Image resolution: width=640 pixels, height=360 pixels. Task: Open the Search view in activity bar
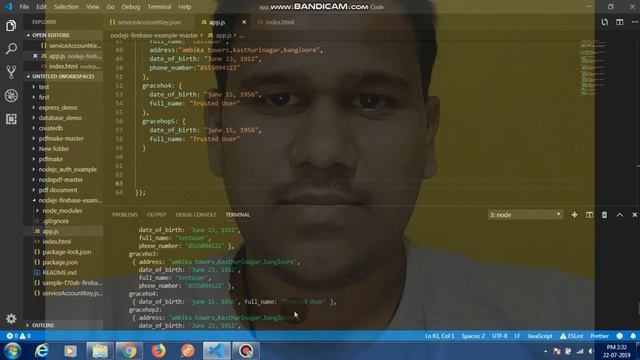click(x=11, y=49)
